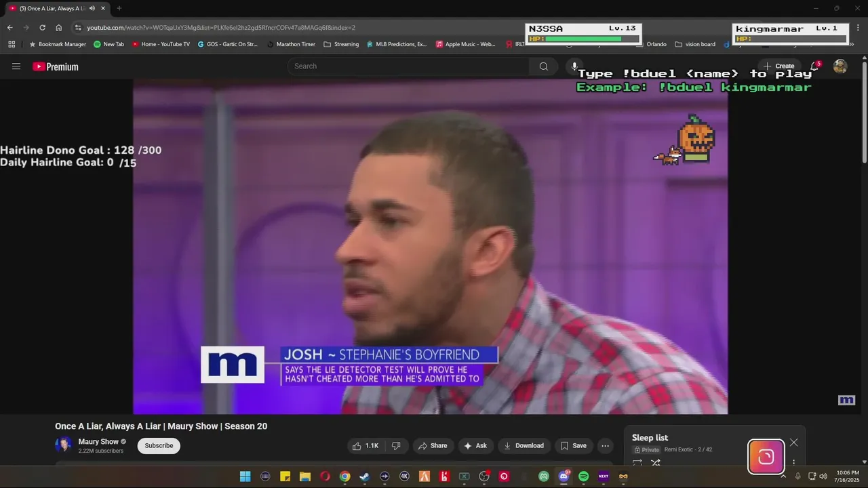Open 'GOS - Gartic On Str...' bookmark

227,44
